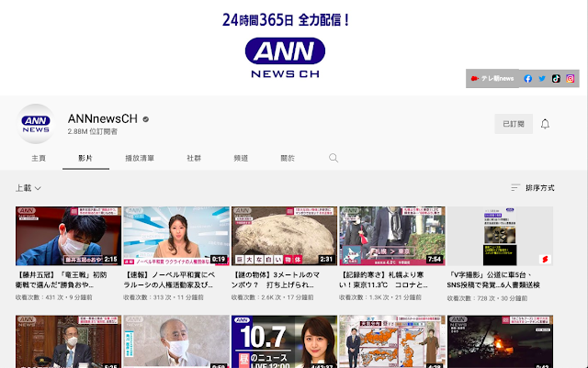
Task: Click the 1.3K 次・21 分鐘前 view count text
Action: point(380,297)
